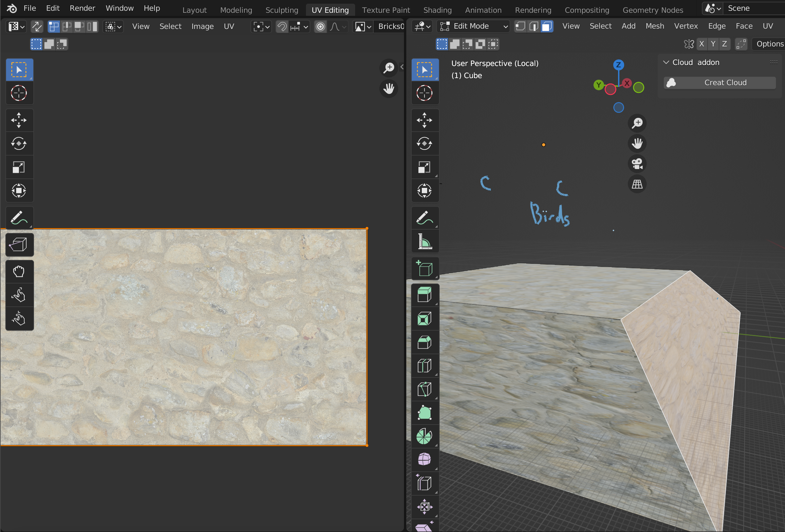Viewport: 785px width, 532px height.
Task: Select the Annotate tool in UV editor
Action: [19, 218]
